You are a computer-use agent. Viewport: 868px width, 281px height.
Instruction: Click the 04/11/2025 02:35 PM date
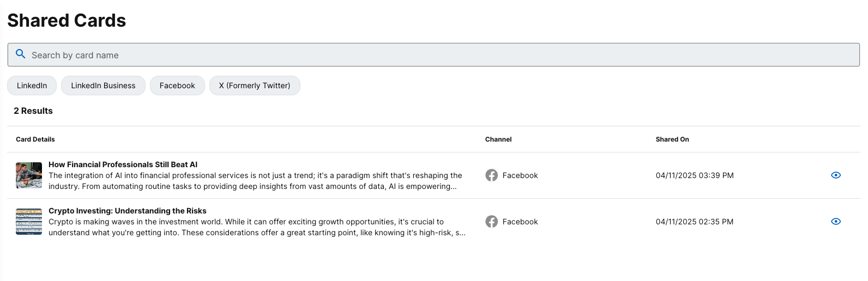click(x=695, y=222)
